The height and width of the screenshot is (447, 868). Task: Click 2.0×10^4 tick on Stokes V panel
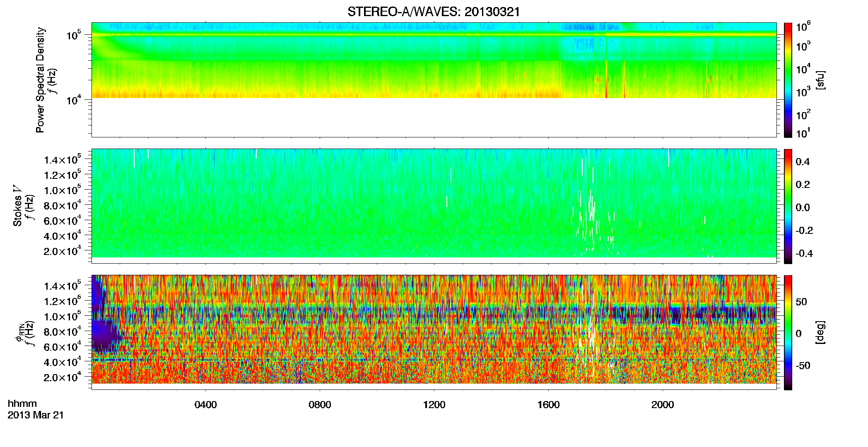pos(63,251)
